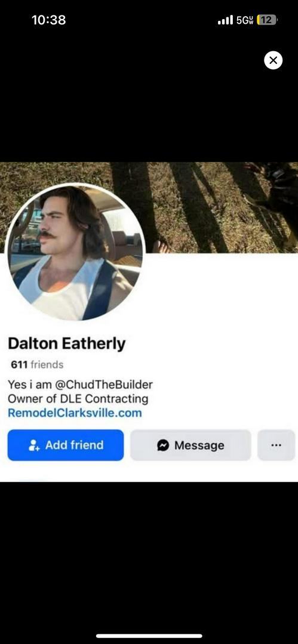View the 611 friends list
Image resolution: width=298 pixels, height=644 pixels.
37,365
